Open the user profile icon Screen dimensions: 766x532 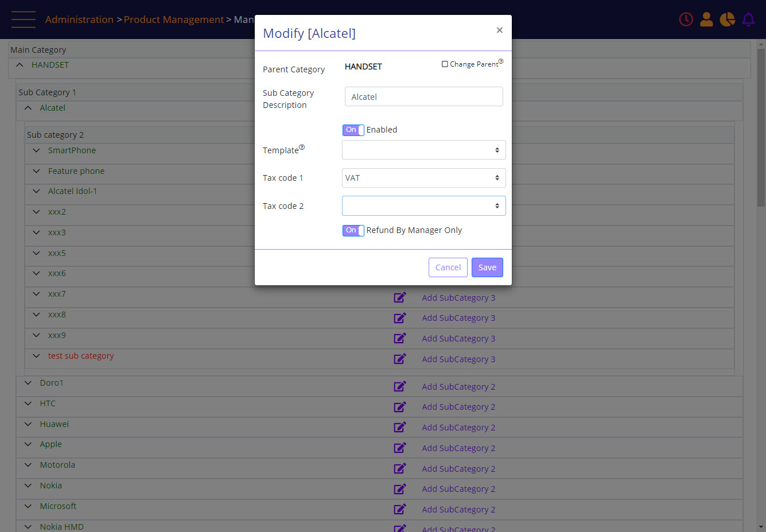tap(706, 20)
